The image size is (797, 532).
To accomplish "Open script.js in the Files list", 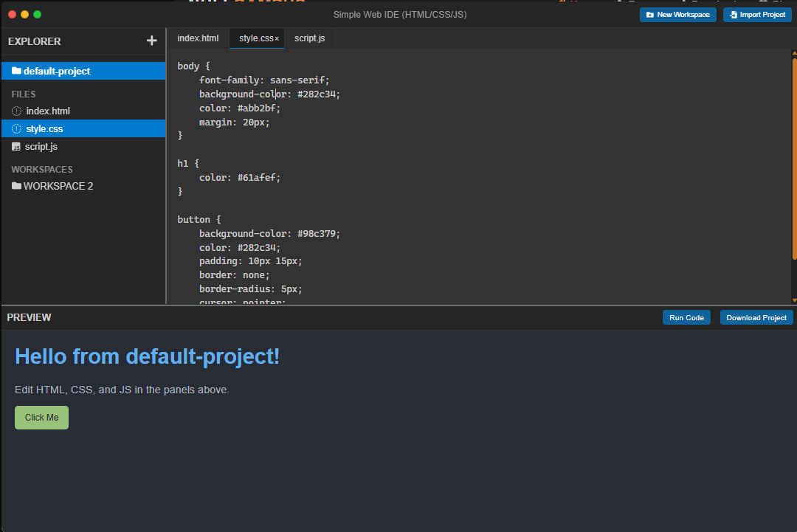I will pos(83,146).
